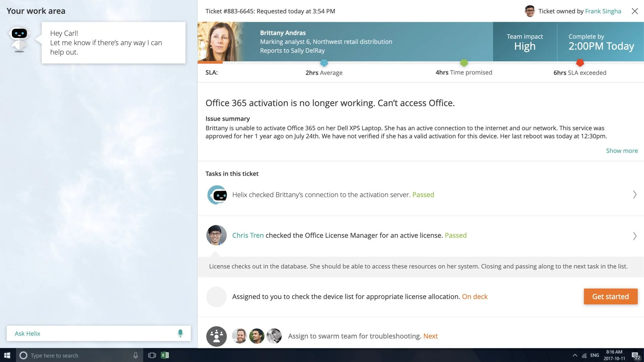Open Frank Singha's profile link

pyautogui.click(x=603, y=11)
